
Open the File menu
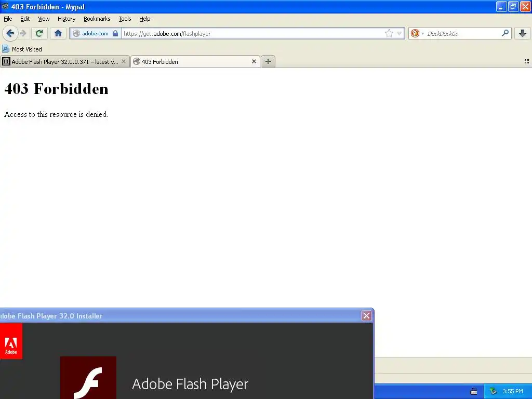click(8, 19)
